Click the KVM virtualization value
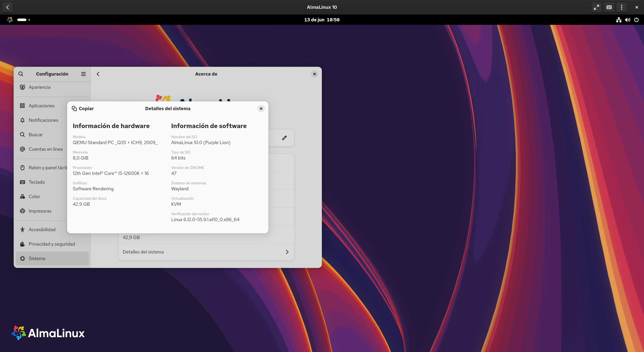Screen dimensions: 644x352 [176, 204]
